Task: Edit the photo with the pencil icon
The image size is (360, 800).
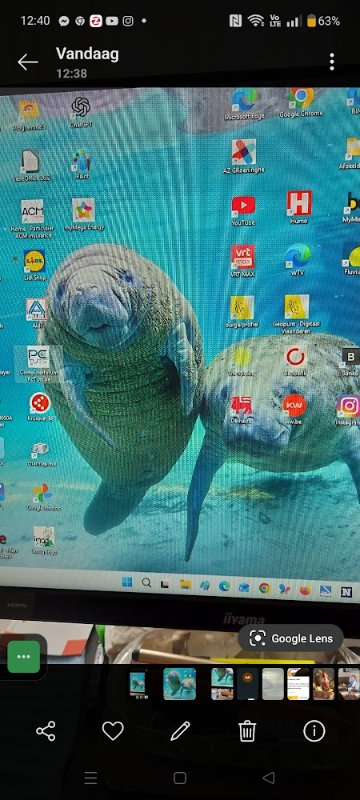Action: click(x=180, y=732)
